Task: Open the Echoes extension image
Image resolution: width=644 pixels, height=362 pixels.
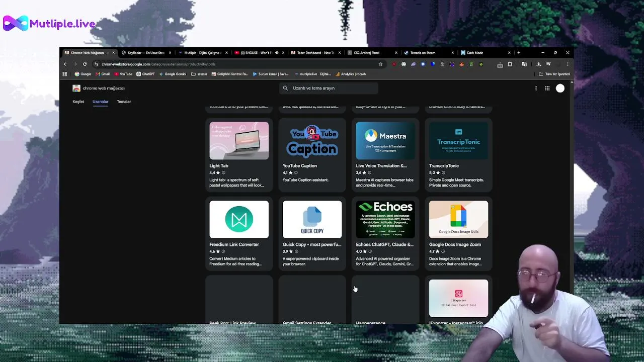Action: [385, 219]
